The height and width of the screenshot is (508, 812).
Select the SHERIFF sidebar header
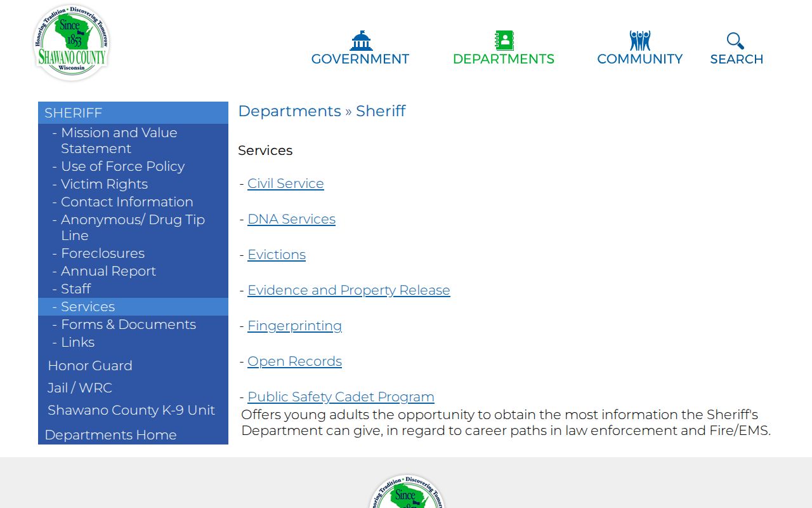coord(133,113)
